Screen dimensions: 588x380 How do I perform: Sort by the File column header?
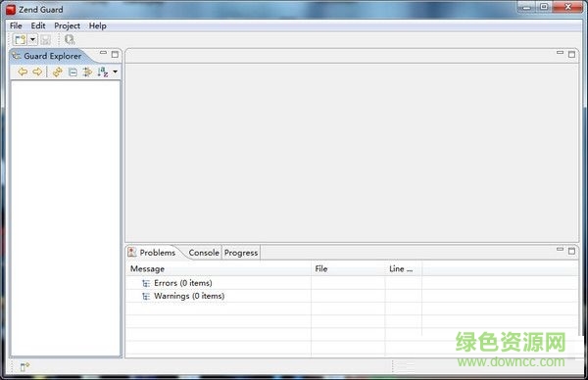click(348, 268)
